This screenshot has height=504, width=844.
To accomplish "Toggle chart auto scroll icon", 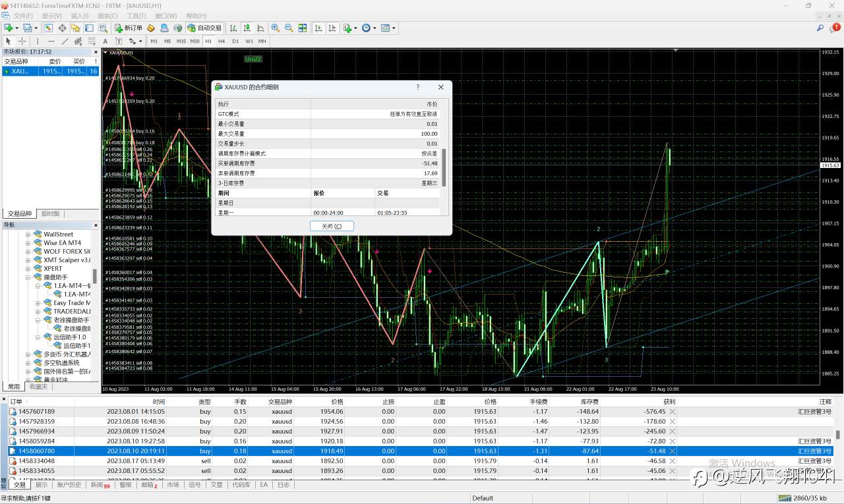I will (x=318, y=28).
